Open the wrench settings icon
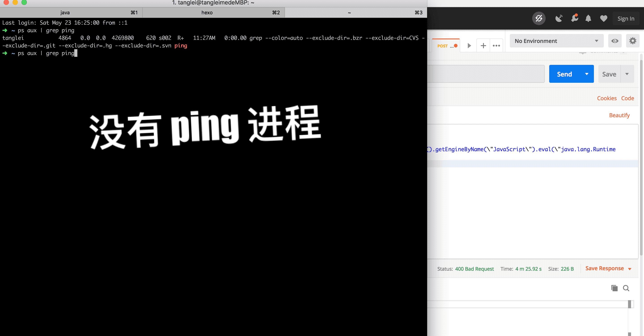Screen dimensions: 644x336 coord(574,18)
